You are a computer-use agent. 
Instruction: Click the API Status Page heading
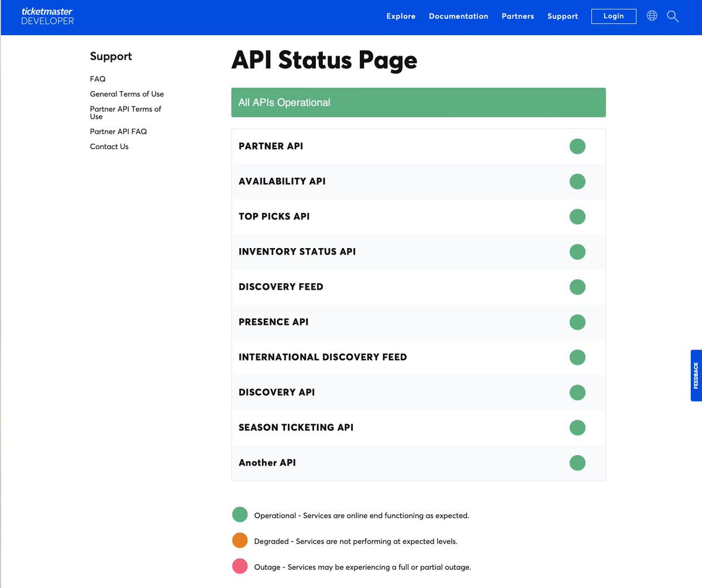point(324,60)
